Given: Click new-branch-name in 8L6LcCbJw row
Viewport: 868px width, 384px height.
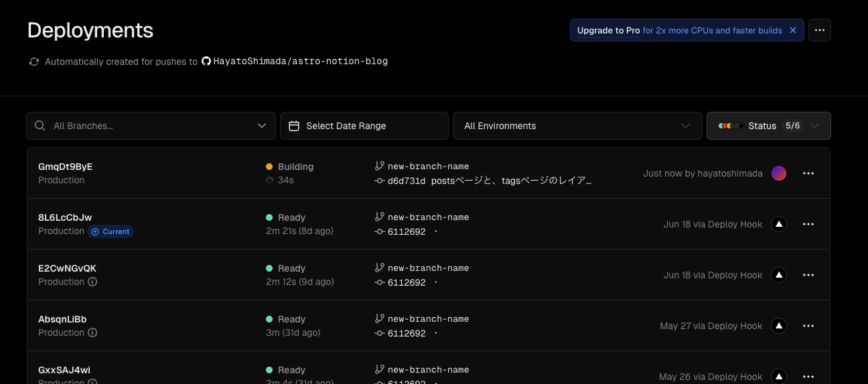Looking at the screenshot, I should point(428,217).
